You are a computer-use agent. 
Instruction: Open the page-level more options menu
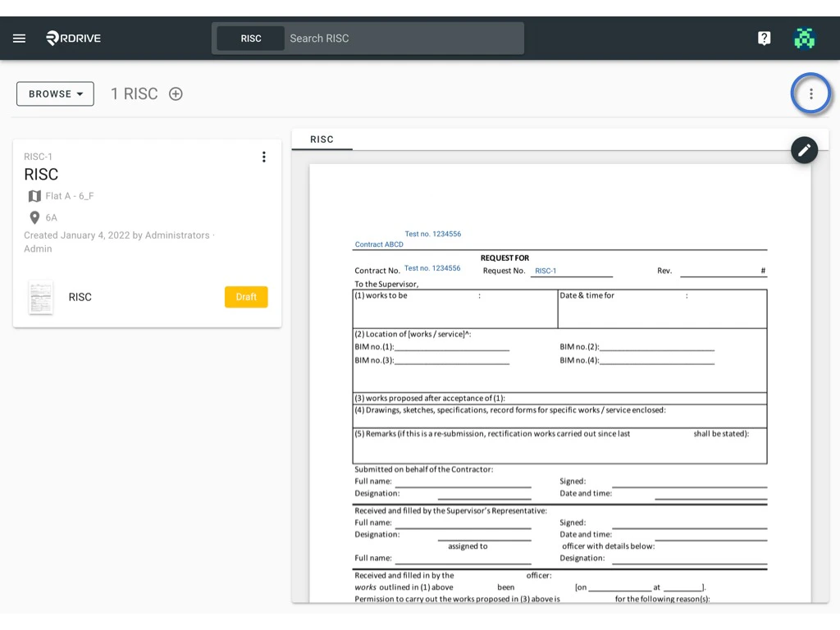pyautogui.click(x=810, y=94)
